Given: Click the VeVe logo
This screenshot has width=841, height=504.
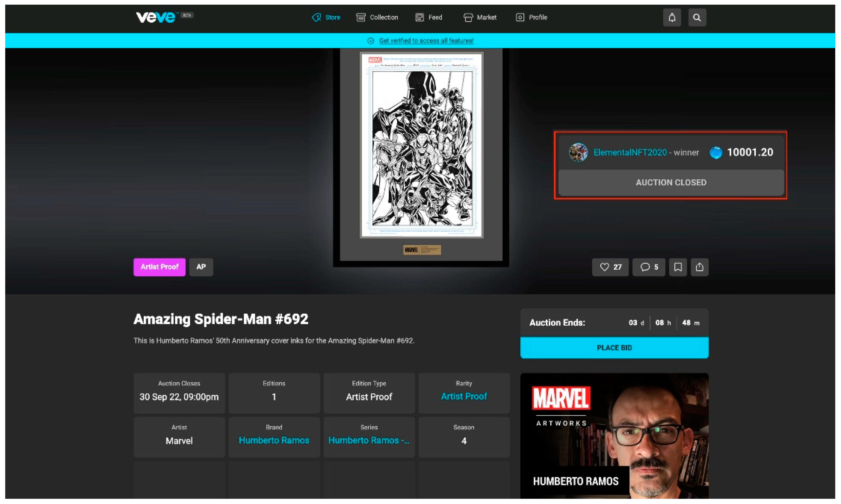Looking at the screenshot, I should pyautogui.click(x=156, y=17).
